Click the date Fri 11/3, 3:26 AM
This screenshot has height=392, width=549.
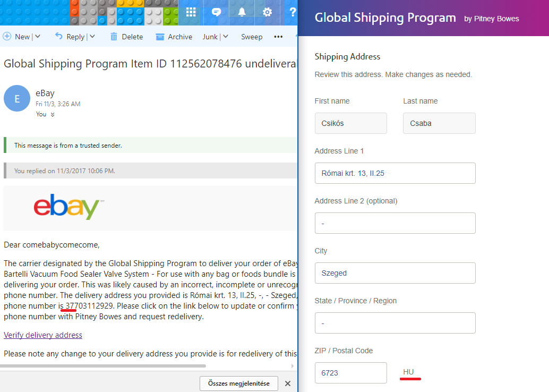58,104
